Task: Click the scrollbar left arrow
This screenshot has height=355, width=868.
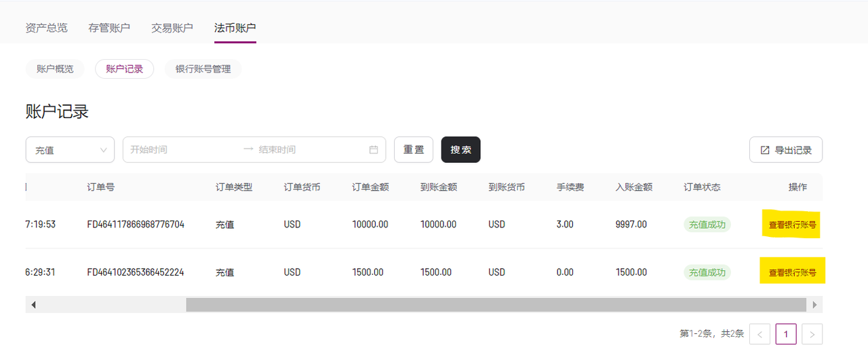Action: 33,305
